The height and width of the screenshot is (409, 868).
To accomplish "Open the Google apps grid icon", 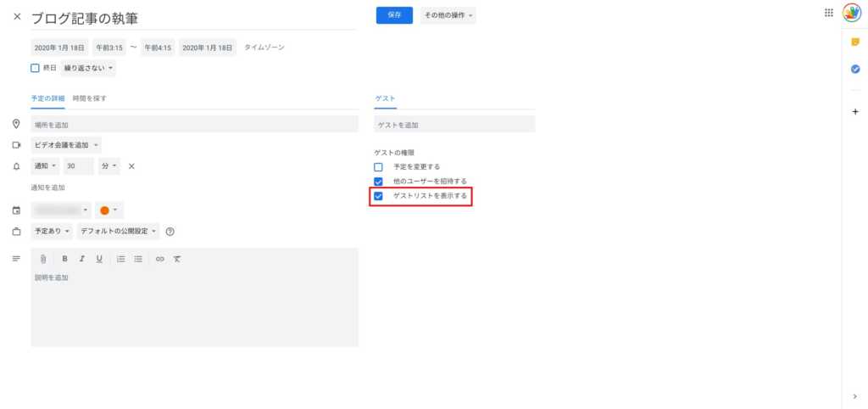I will tap(829, 13).
